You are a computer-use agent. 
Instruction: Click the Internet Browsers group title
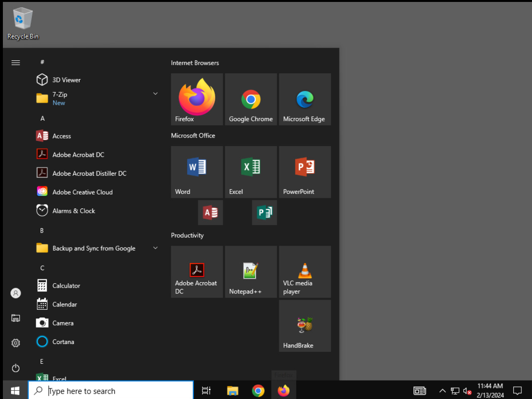coord(195,63)
